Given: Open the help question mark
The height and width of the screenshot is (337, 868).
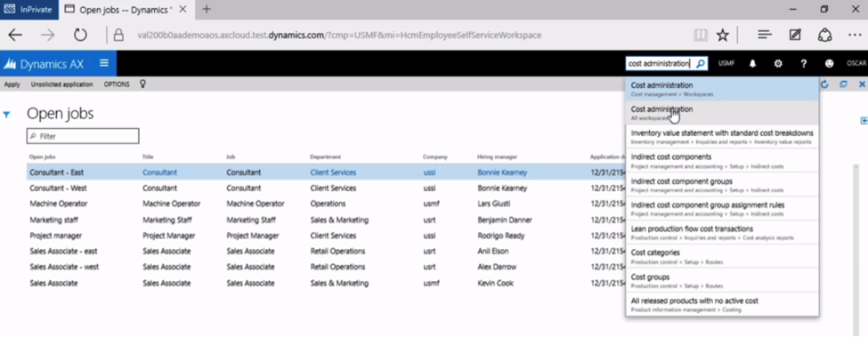Looking at the screenshot, I should [804, 63].
